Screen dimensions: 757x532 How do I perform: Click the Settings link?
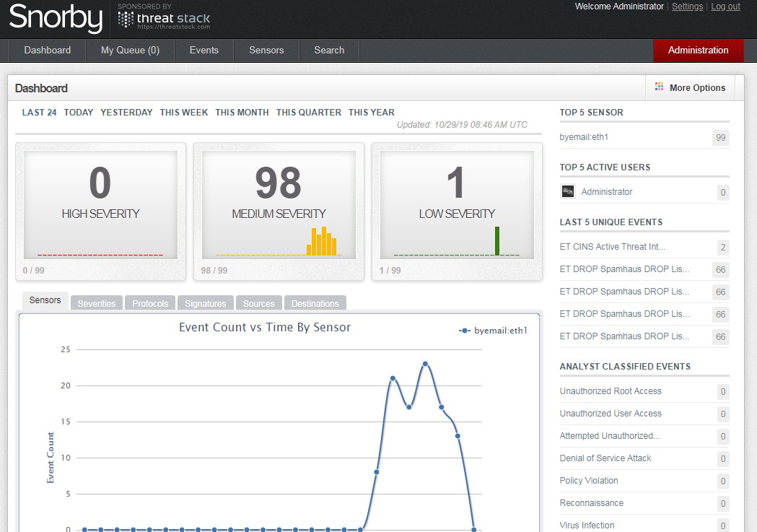pos(687,6)
